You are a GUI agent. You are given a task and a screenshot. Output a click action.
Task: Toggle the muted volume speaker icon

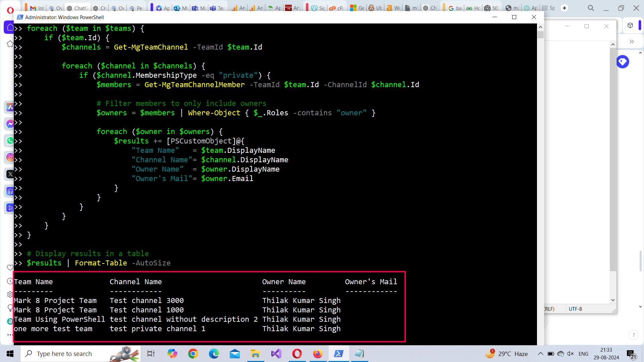point(570,354)
